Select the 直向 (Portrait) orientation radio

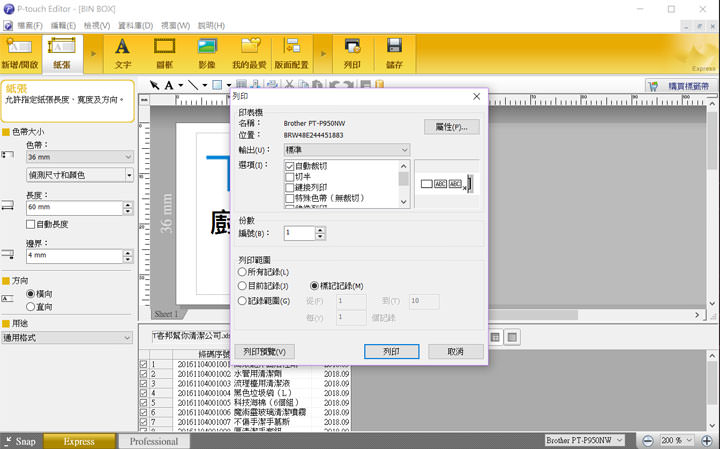click(x=31, y=306)
